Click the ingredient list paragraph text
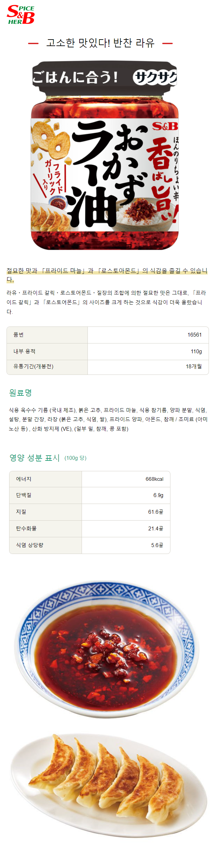Viewport: 222px width, 868px height. tap(108, 419)
